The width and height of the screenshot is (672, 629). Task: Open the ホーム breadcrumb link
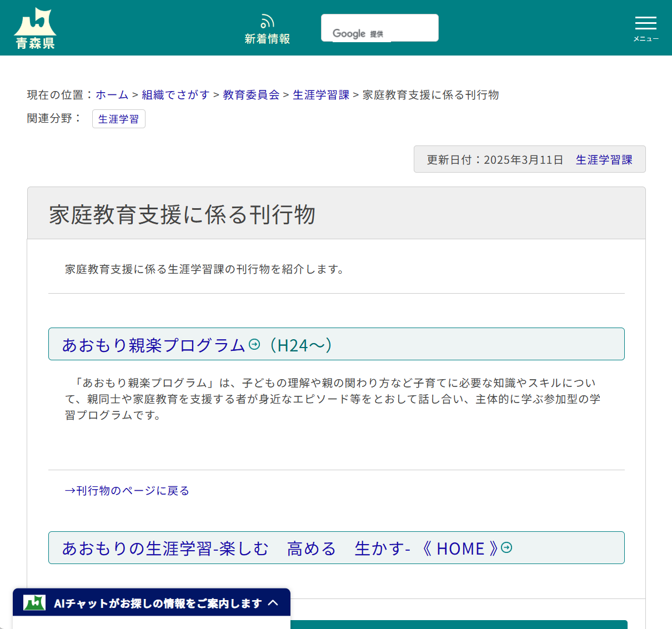112,94
